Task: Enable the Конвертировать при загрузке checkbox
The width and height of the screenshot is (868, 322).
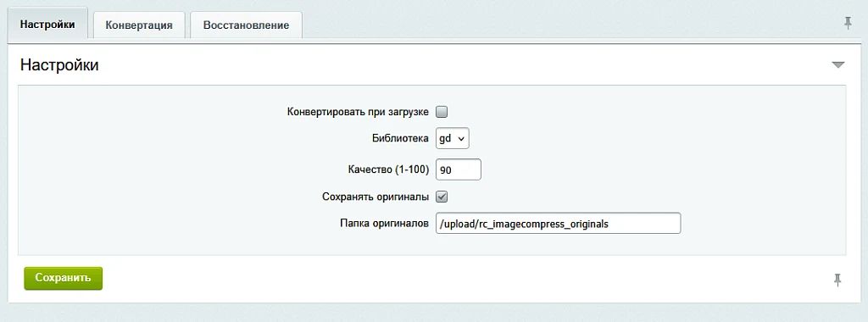Action: (x=442, y=112)
